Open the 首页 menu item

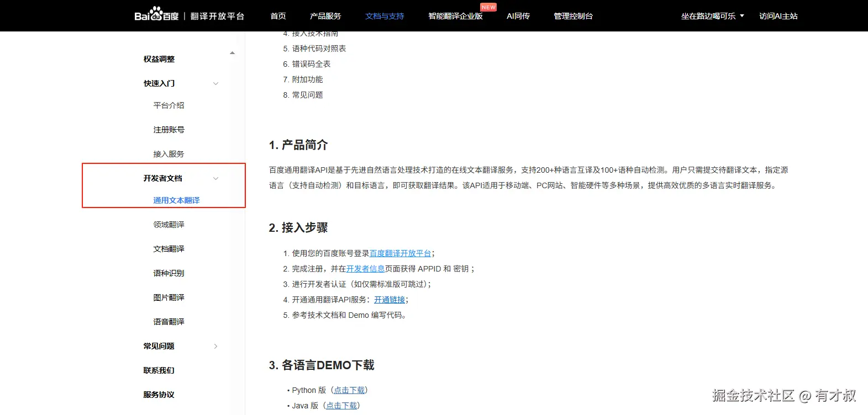pos(278,16)
